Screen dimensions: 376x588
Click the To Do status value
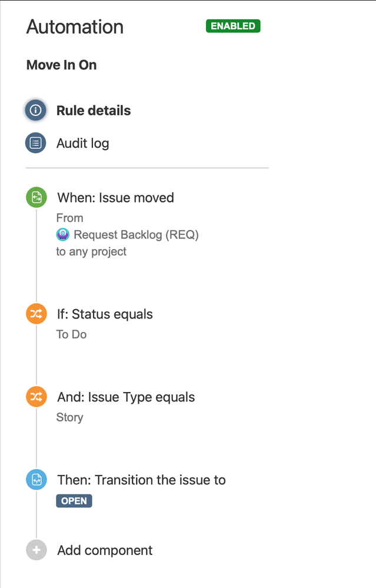(71, 334)
